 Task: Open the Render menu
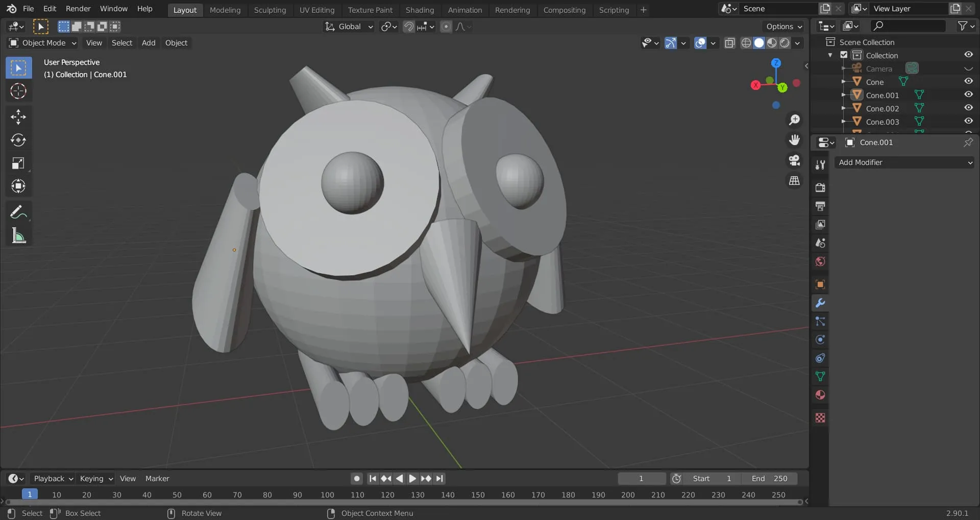click(x=78, y=9)
